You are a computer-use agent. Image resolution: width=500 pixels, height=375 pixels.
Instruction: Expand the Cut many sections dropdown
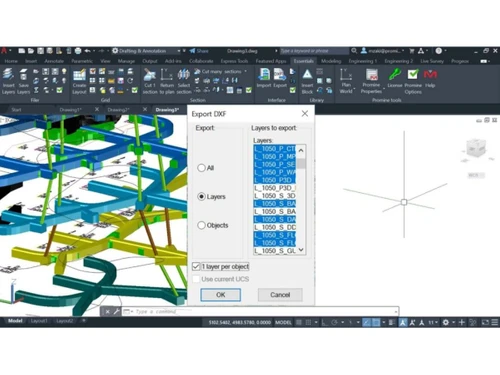246,71
